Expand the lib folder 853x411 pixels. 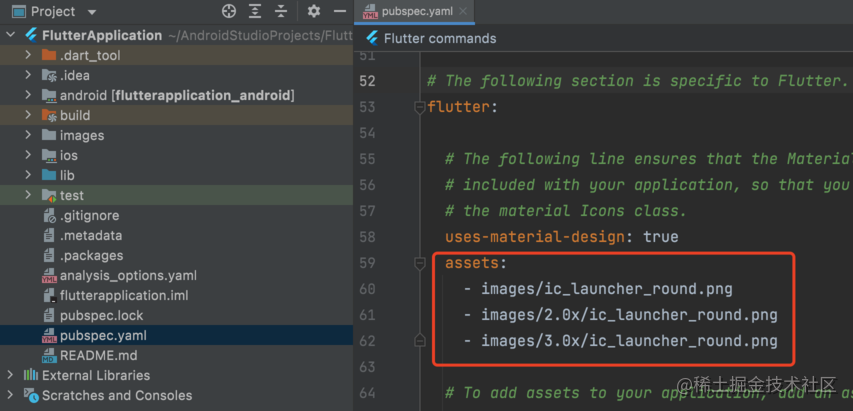pos(28,175)
